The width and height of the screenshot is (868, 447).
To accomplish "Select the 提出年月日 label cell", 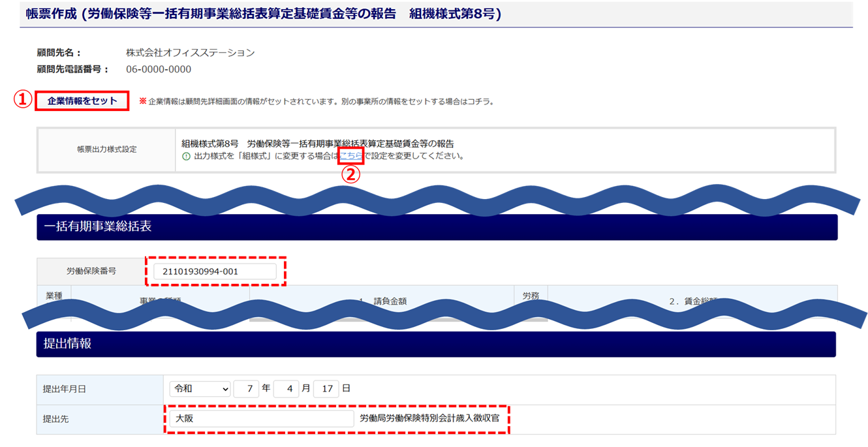I will pos(100,390).
